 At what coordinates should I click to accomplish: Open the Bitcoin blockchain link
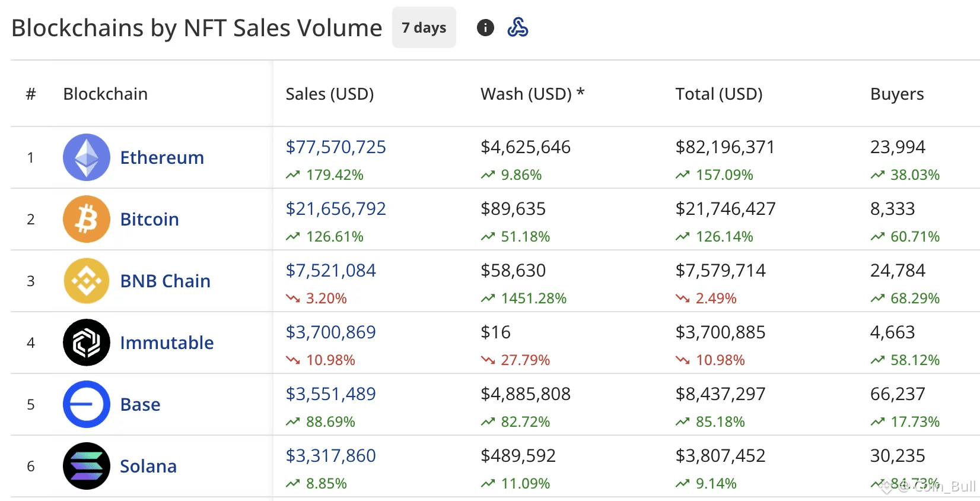point(149,219)
